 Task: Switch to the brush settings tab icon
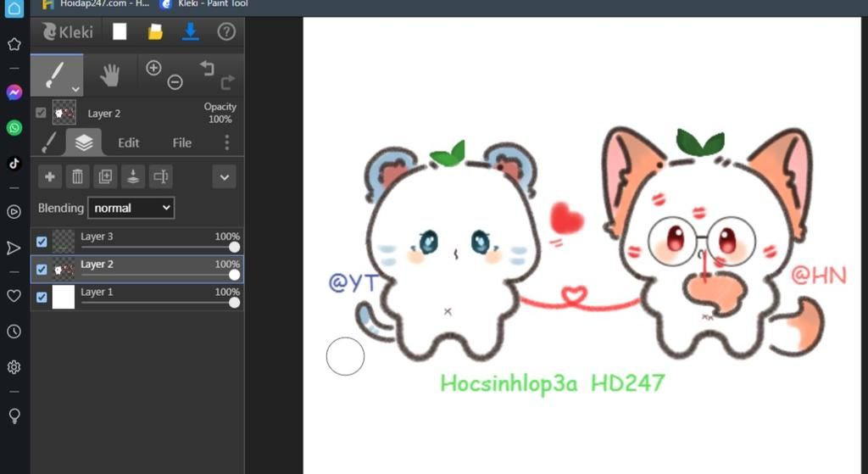49,142
